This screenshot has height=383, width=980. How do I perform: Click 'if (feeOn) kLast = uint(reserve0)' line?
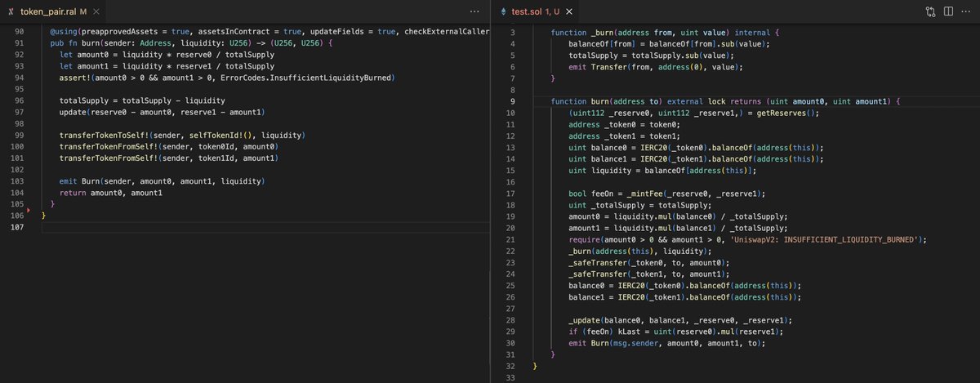coord(677,332)
